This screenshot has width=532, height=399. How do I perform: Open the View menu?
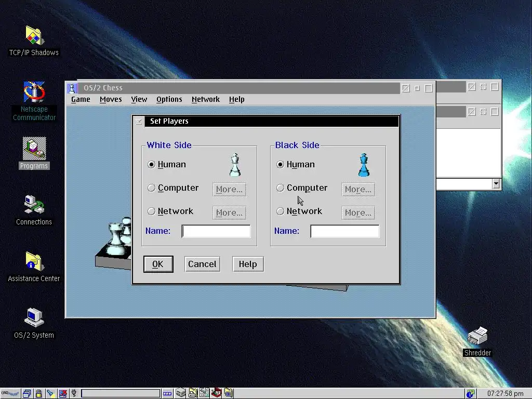pos(139,99)
